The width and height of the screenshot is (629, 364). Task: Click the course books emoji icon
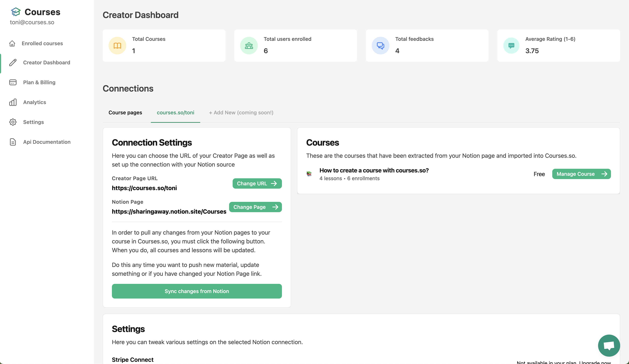click(x=309, y=174)
